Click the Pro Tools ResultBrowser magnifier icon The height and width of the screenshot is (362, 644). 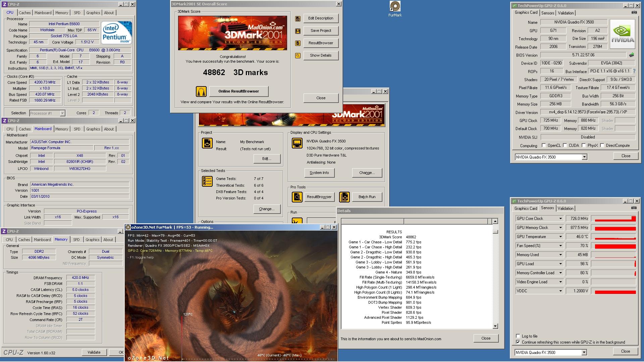pyautogui.click(x=297, y=197)
